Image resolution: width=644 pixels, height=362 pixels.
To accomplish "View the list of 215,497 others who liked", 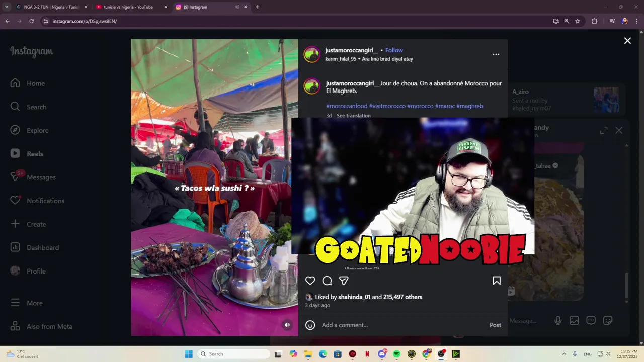I will click(x=403, y=297).
